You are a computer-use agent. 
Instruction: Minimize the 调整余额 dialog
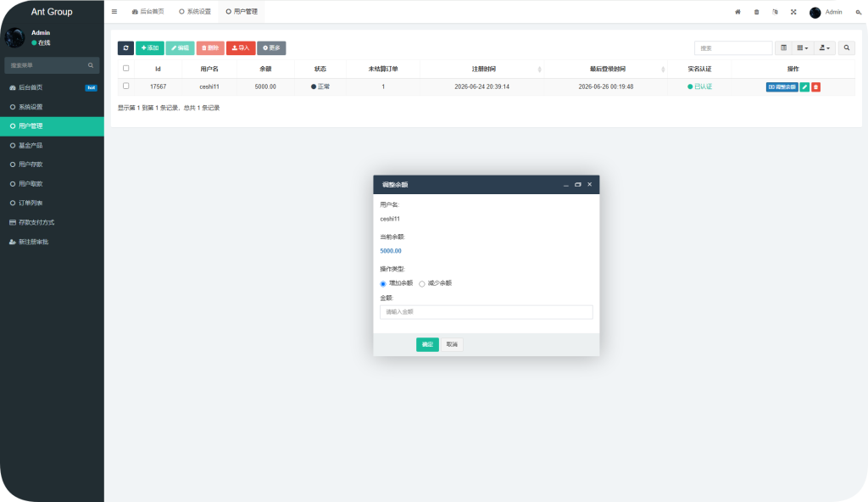coord(565,185)
